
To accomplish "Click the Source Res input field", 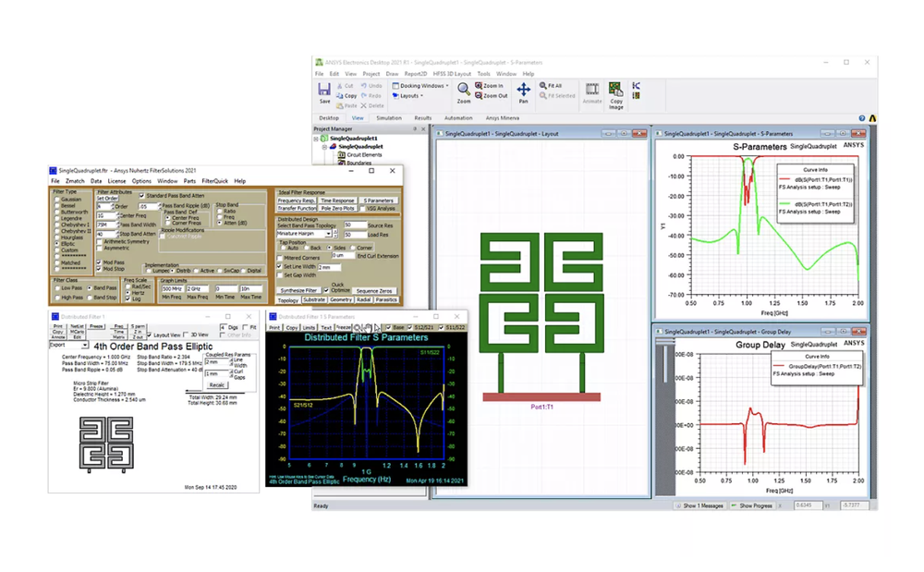I will [x=354, y=225].
